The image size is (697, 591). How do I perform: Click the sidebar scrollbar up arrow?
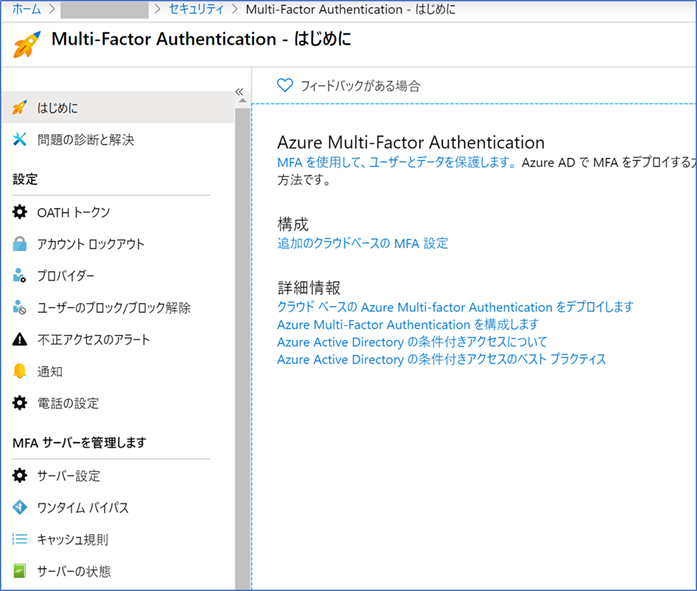pos(242,100)
